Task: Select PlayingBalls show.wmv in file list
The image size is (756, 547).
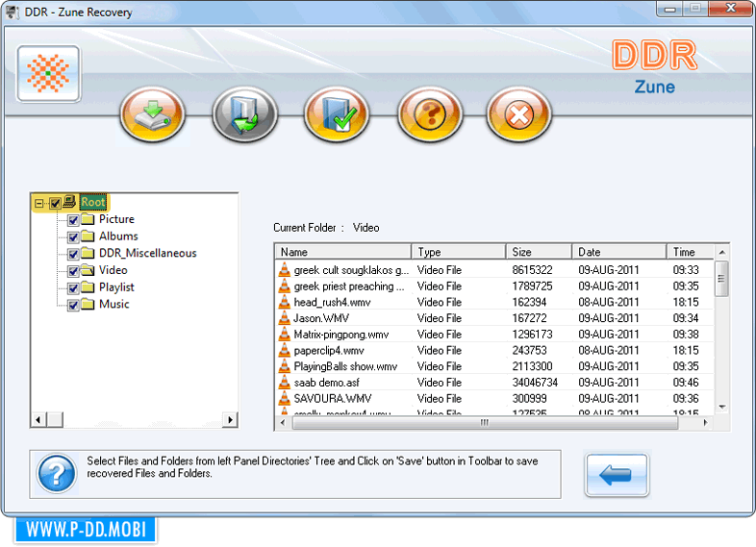Action: pos(494,366)
